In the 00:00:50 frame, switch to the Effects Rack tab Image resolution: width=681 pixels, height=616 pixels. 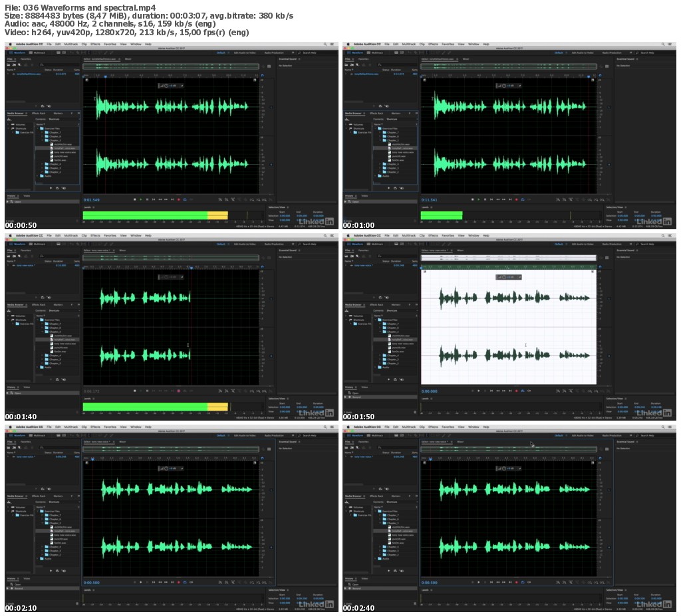(x=39, y=114)
